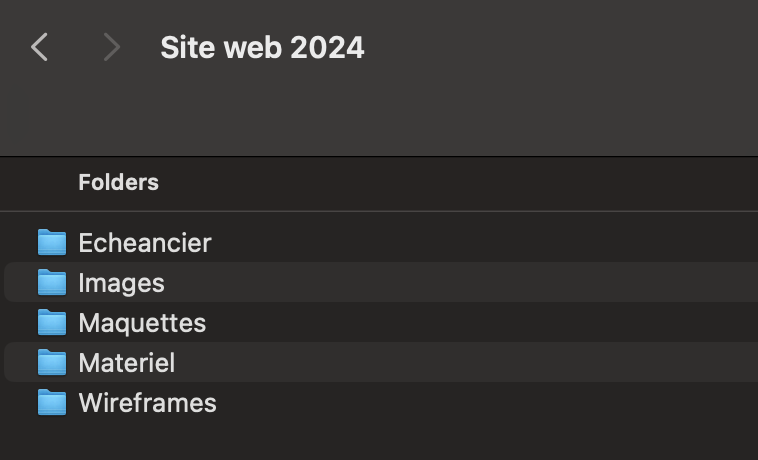The width and height of the screenshot is (758, 460).
Task: Click the Images folder name
Action: tap(121, 283)
